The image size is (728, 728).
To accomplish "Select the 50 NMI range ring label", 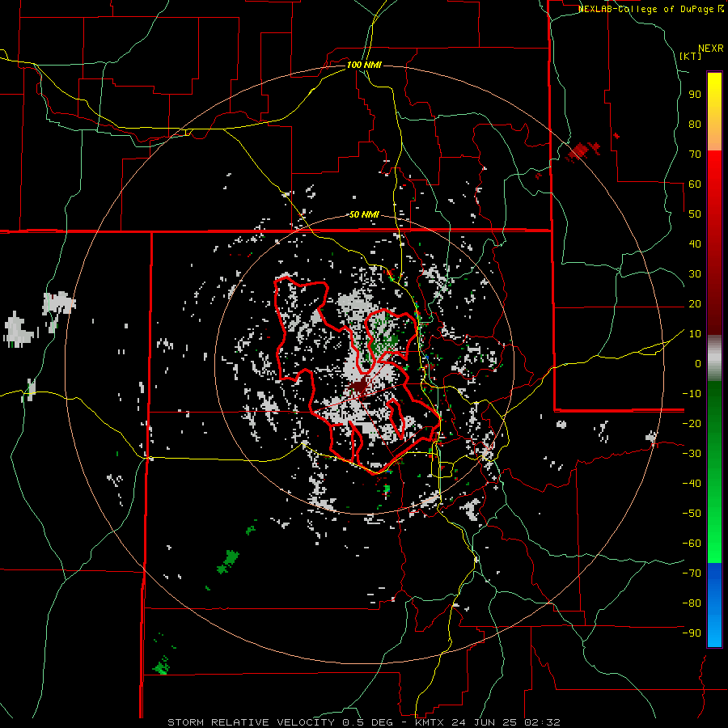I will [364, 214].
